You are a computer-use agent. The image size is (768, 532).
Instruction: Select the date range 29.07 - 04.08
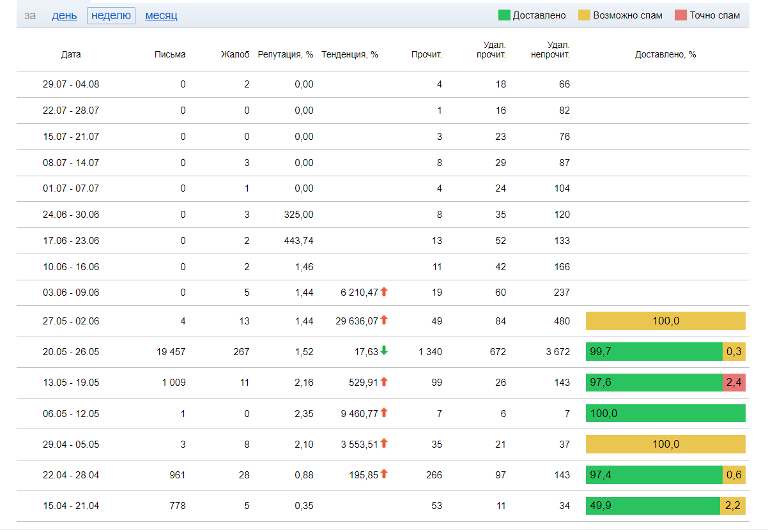point(71,84)
